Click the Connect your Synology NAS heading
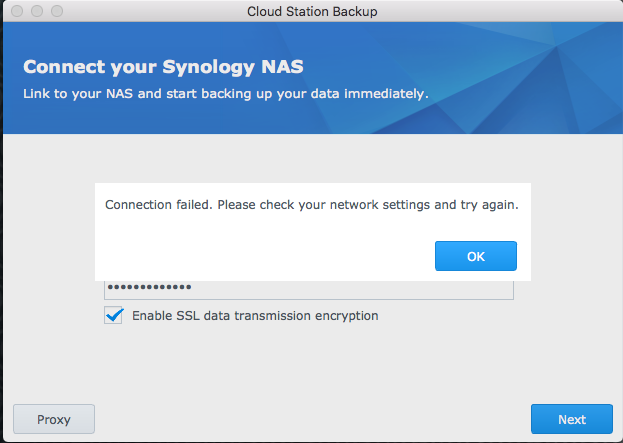This screenshot has width=623, height=443. 162,68
